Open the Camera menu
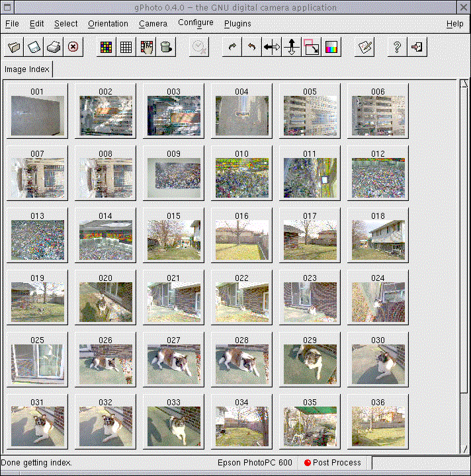The height and width of the screenshot is (476, 471). coord(153,24)
